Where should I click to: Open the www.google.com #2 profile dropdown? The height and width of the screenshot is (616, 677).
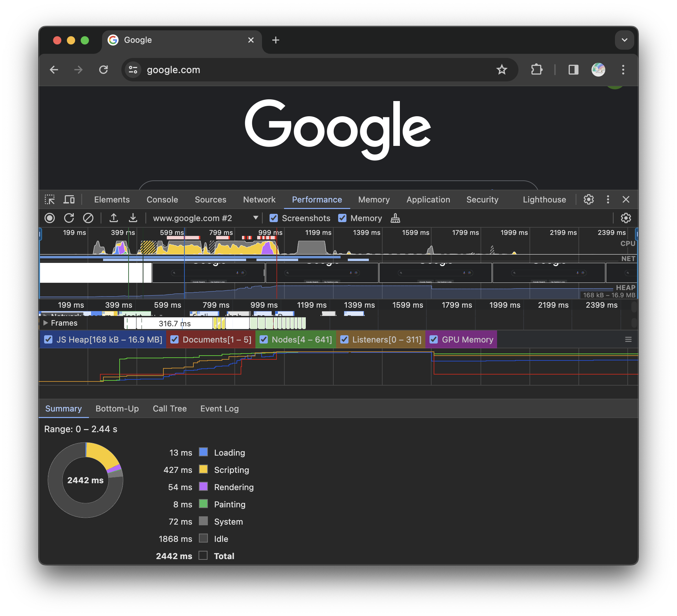(205, 218)
